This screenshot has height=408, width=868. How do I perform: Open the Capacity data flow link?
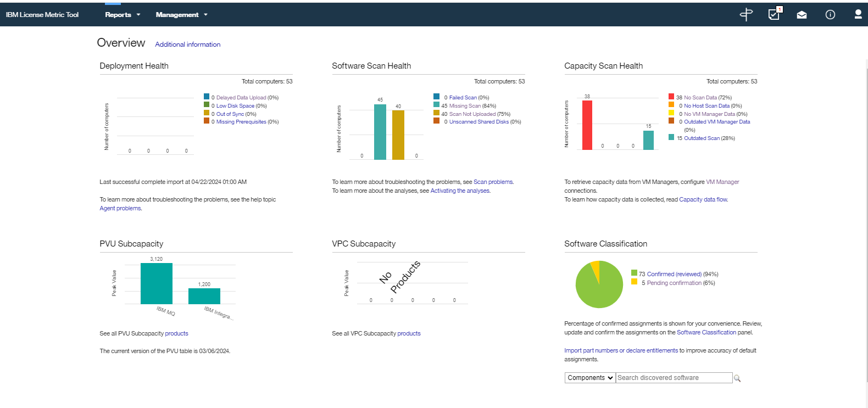click(703, 199)
